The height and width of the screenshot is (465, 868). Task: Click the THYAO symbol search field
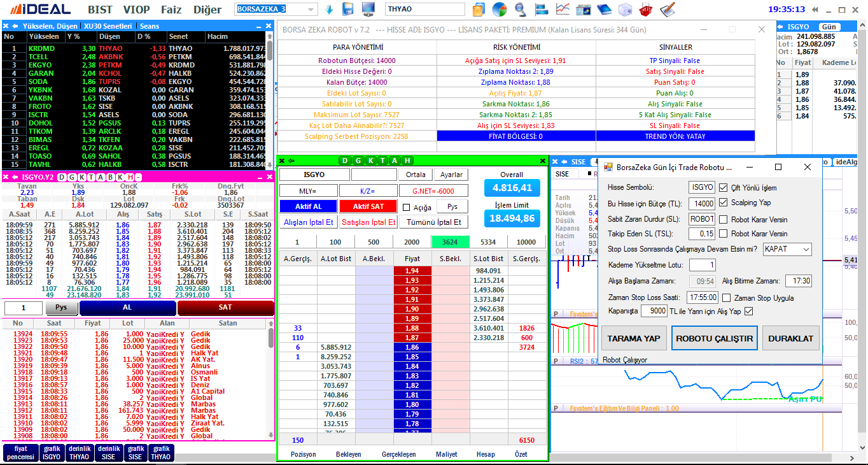pyautogui.click(x=425, y=10)
